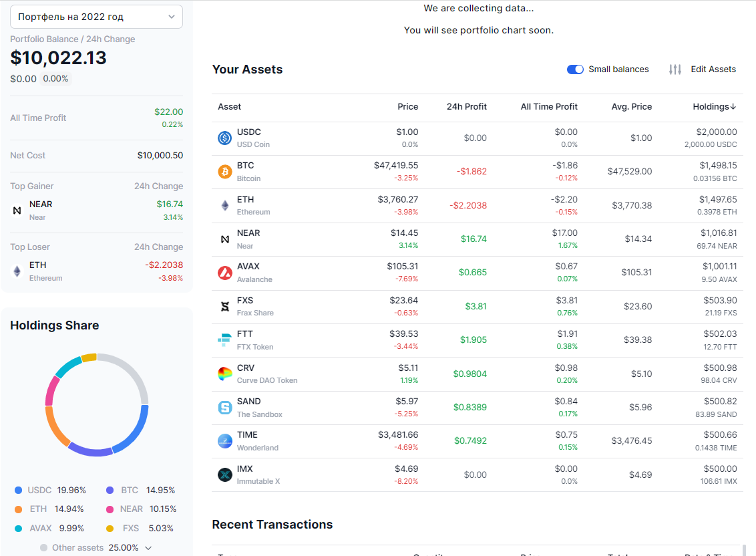Click FTT holdings $502.03
756x556 pixels.
point(721,334)
